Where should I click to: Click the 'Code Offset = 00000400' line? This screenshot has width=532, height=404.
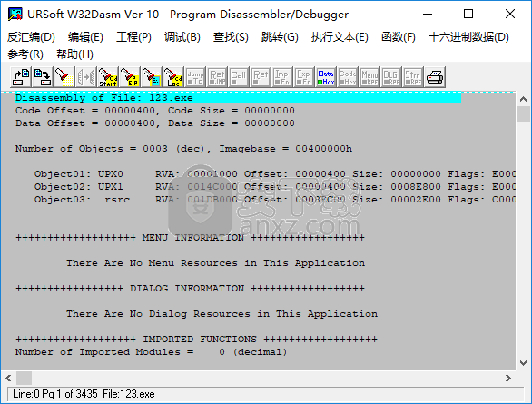(x=155, y=111)
